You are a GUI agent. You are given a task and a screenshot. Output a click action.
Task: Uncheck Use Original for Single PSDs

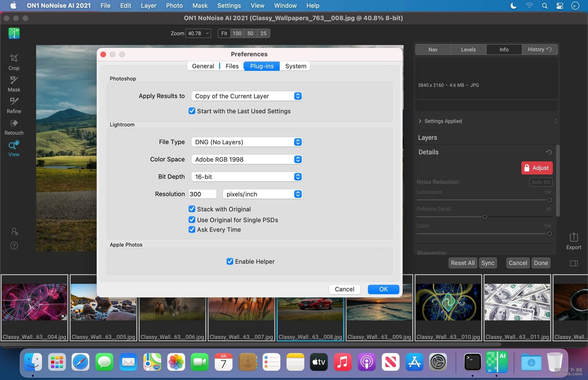192,219
